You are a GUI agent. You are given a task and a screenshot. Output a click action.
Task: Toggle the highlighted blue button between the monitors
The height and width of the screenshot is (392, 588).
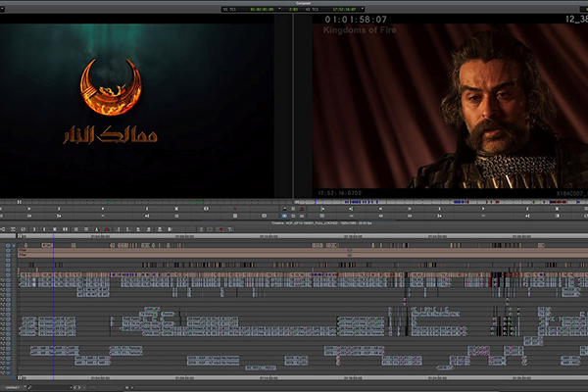tap(284, 216)
